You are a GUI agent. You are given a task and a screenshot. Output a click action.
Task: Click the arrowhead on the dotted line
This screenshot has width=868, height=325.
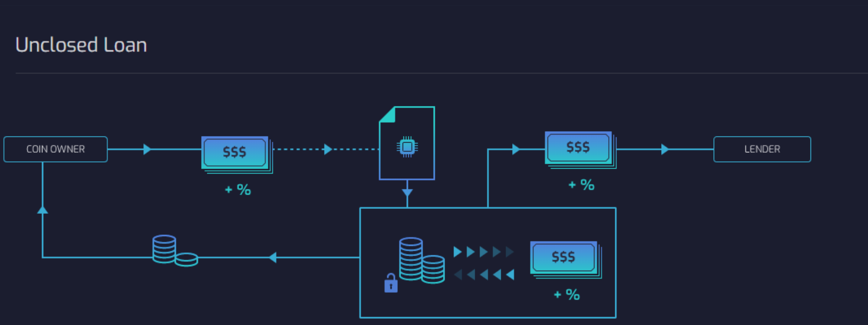click(x=328, y=149)
